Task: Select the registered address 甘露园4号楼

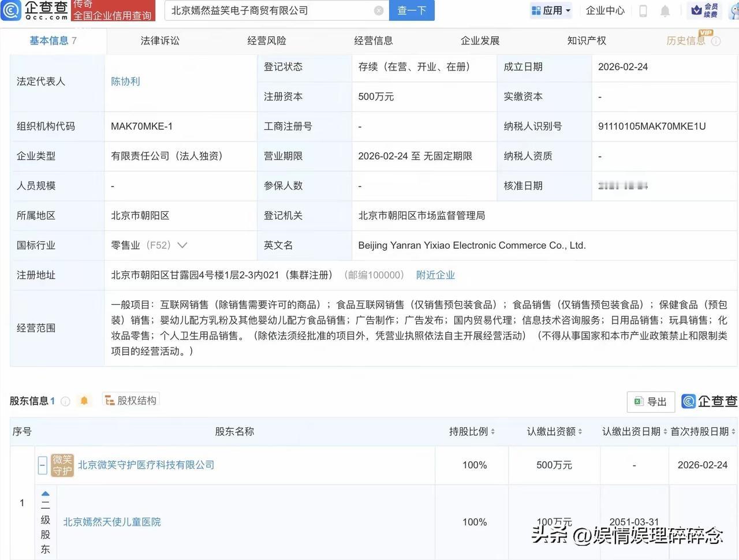Action: 222,275
